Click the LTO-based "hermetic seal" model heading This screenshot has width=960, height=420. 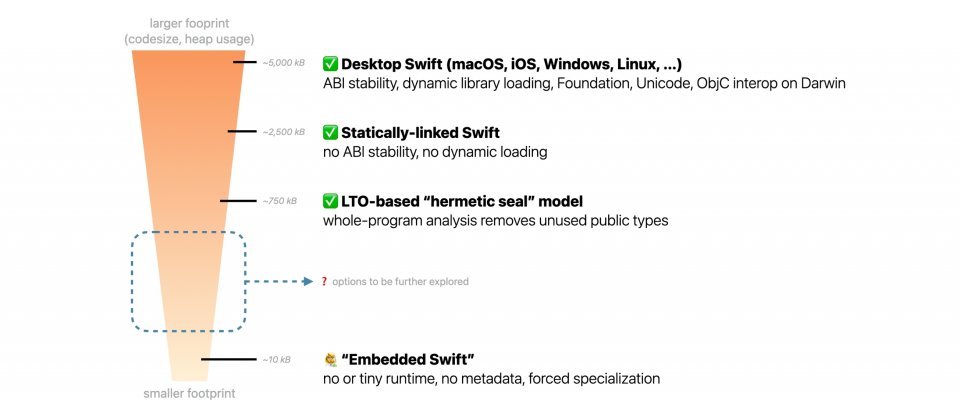(462, 201)
